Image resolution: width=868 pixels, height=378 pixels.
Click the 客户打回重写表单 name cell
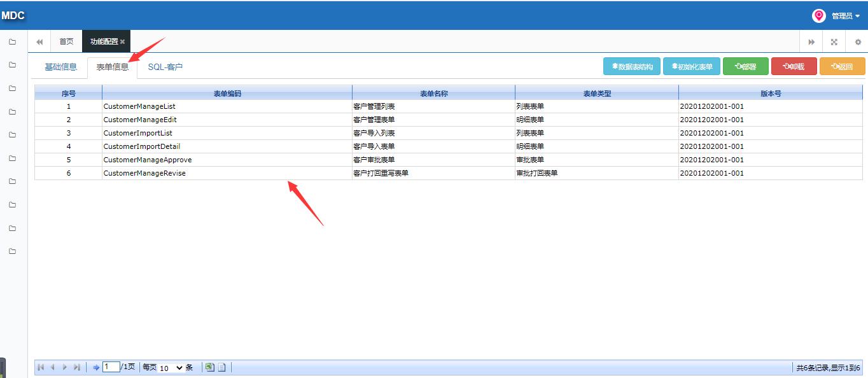(x=434, y=173)
